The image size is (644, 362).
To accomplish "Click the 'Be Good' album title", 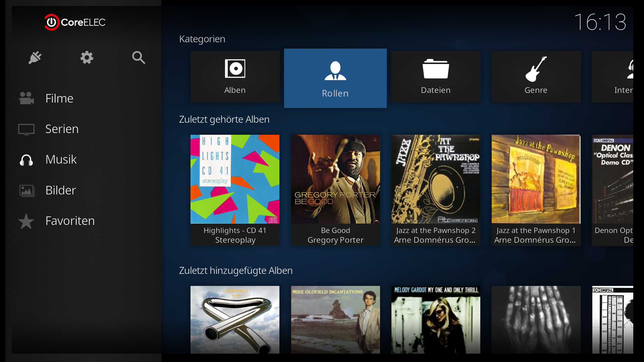I will (x=335, y=231).
